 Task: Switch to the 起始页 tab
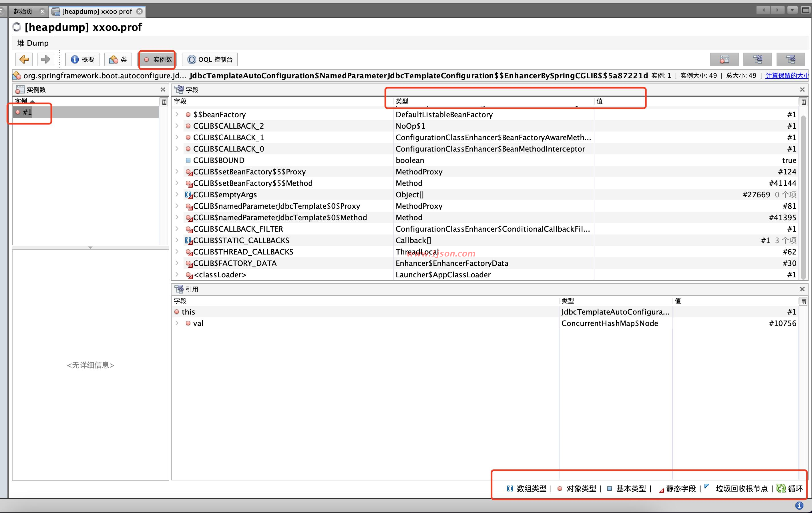23,11
